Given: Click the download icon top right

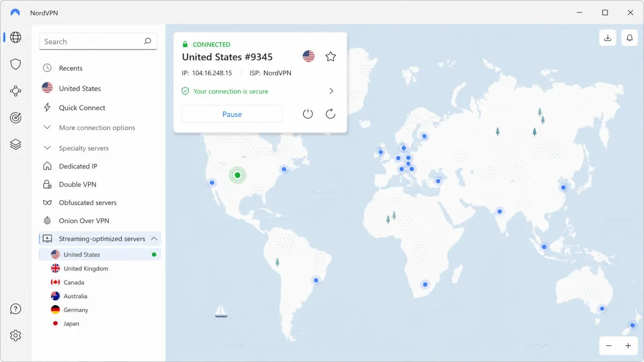Looking at the screenshot, I should (x=608, y=38).
